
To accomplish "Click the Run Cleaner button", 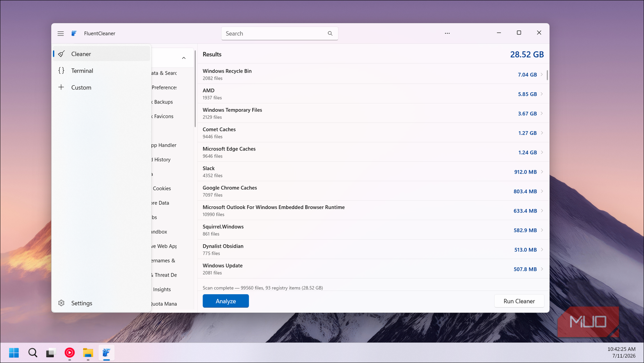I will click(519, 301).
